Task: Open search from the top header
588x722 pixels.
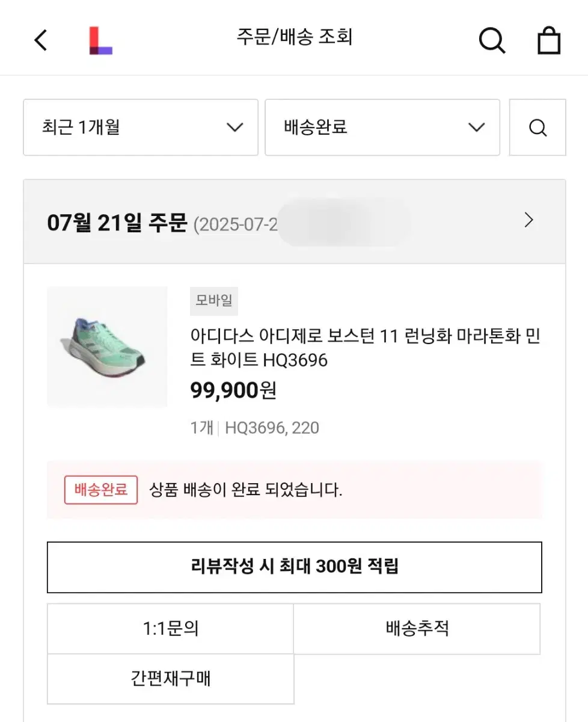Action: point(492,40)
